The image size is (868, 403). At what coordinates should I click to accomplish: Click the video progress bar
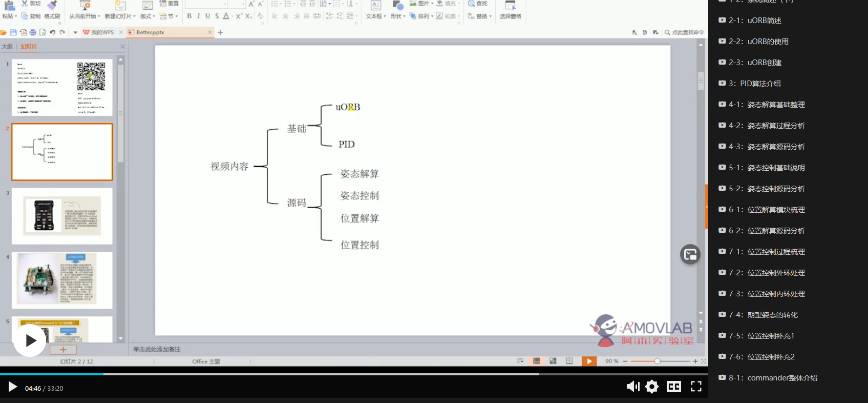pos(354,374)
